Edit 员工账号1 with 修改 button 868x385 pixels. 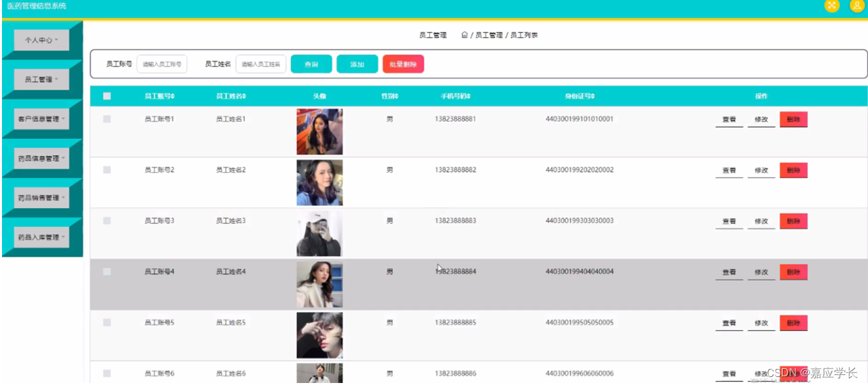click(761, 120)
